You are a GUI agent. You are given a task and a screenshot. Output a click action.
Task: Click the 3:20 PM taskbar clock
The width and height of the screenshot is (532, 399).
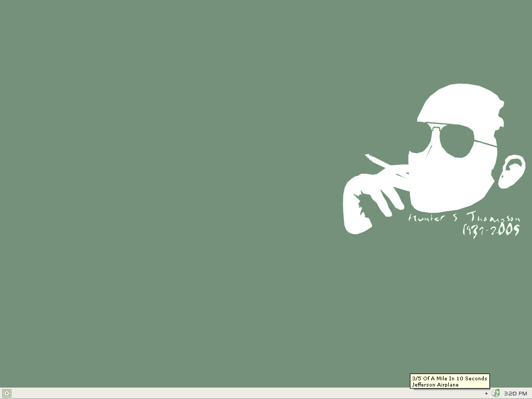[515, 394]
